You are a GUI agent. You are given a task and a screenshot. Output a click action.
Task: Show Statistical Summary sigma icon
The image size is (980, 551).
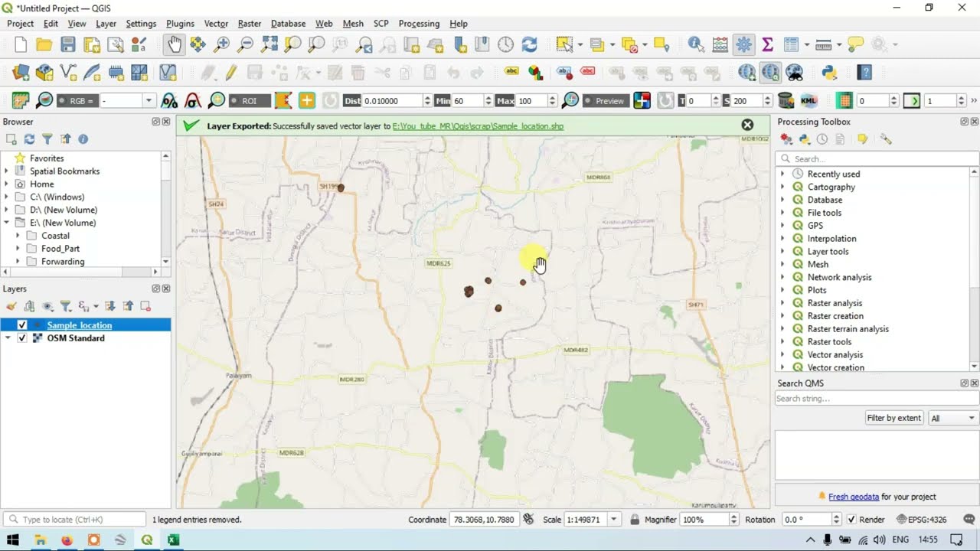[x=767, y=44]
